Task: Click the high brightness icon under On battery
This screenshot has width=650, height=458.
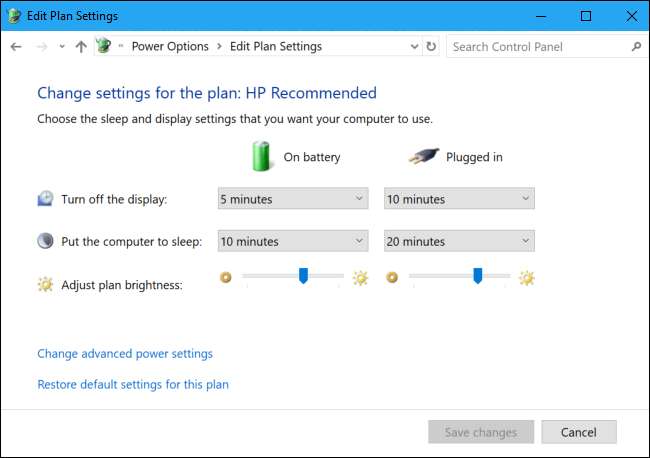Action: [360, 278]
